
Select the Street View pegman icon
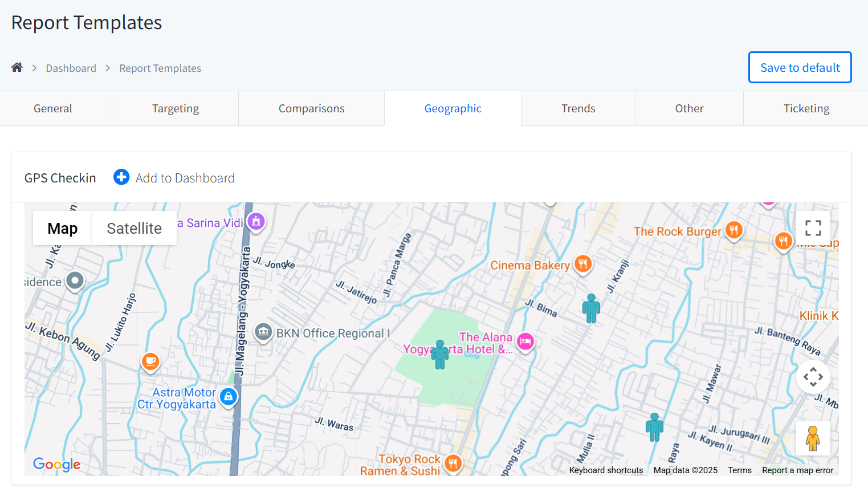click(x=813, y=438)
